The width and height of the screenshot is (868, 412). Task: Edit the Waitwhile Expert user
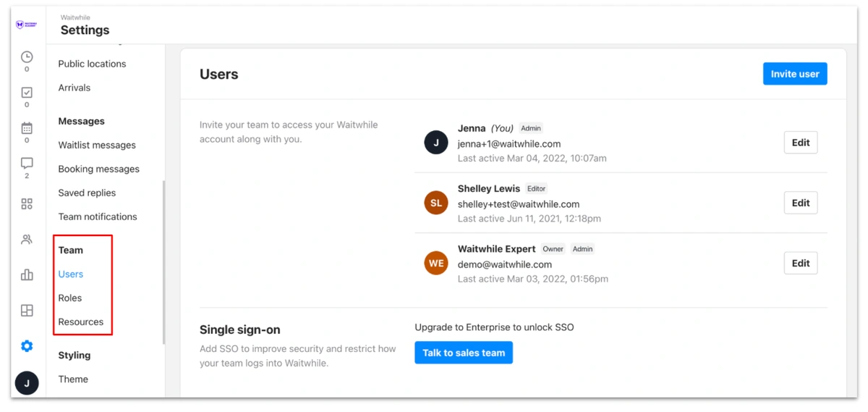[801, 263]
